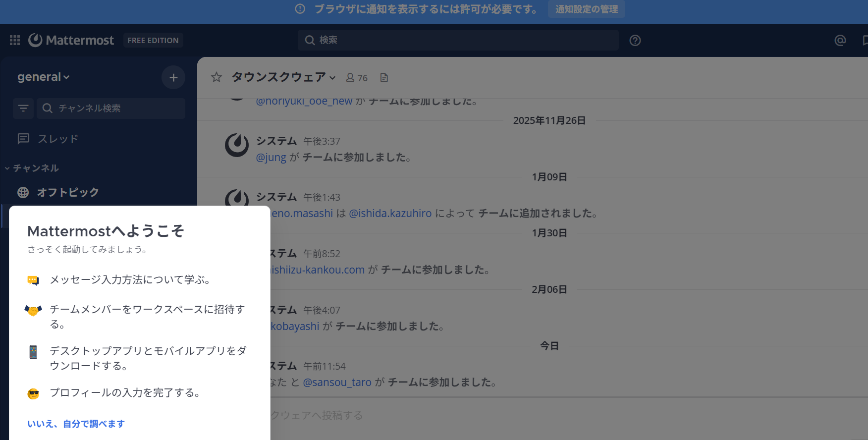
Task: Open the @sansou_taro mention link
Action: pos(337,383)
